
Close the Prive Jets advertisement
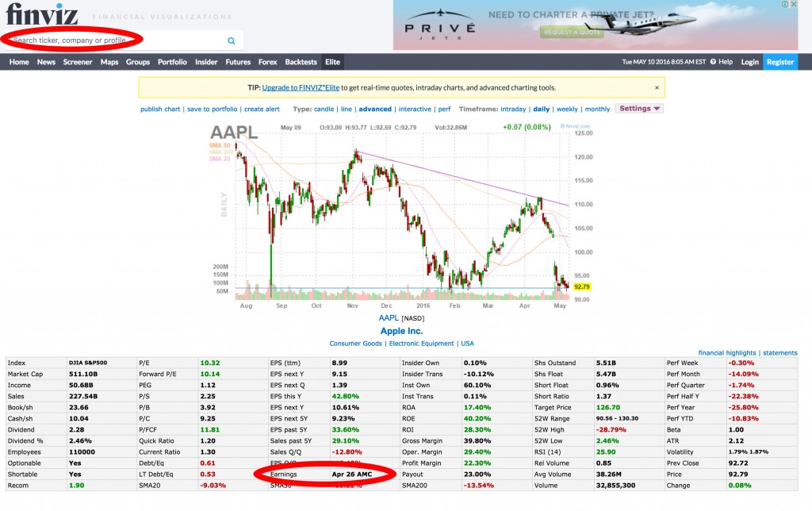pos(794,4)
